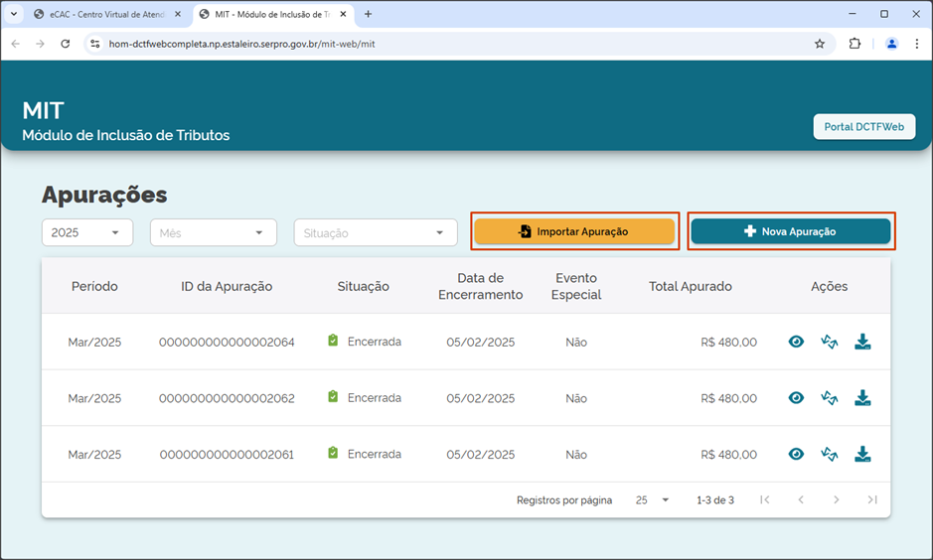Reload the current page
The width and height of the screenshot is (933, 560).
[x=66, y=44]
